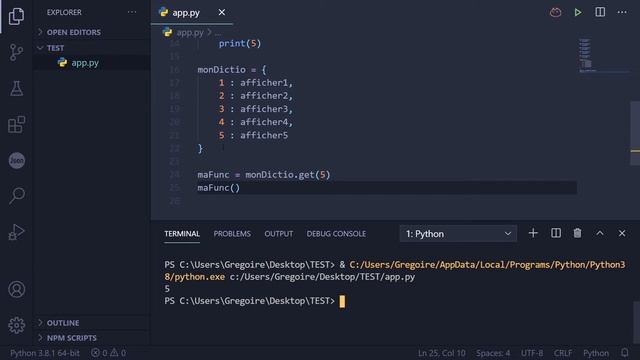Image resolution: width=640 pixels, height=360 pixels.
Task: Select the app.py editor tab
Action: pos(192,13)
